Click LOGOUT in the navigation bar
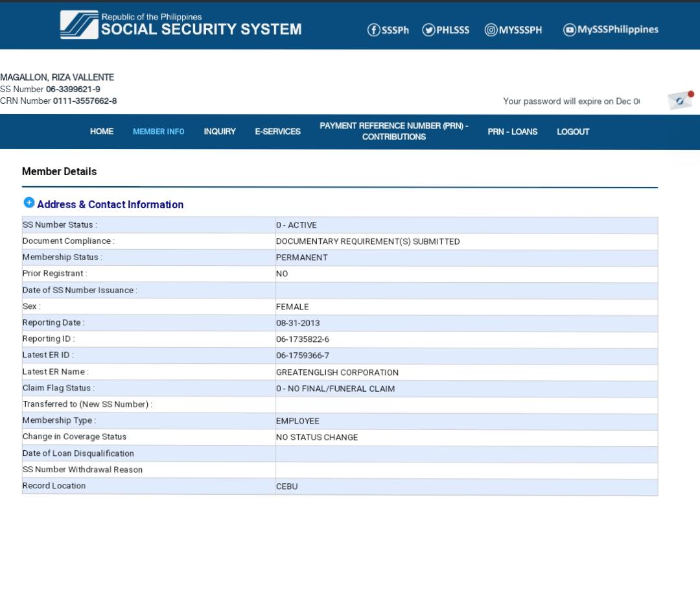Screen dimensions: 700x600 [573, 132]
